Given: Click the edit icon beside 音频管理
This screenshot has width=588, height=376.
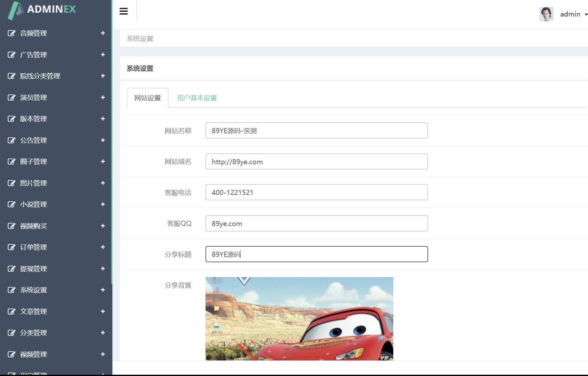Looking at the screenshot, I should point(11,33).
